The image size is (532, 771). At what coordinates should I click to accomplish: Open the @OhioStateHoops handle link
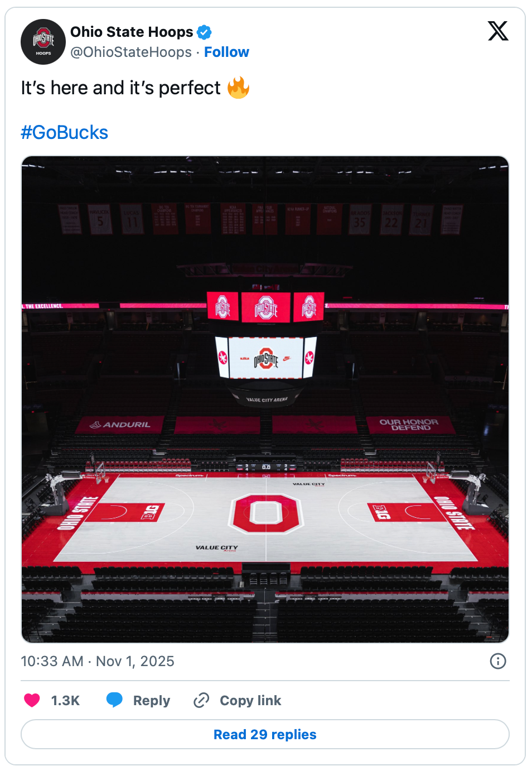tap(131, 52)
